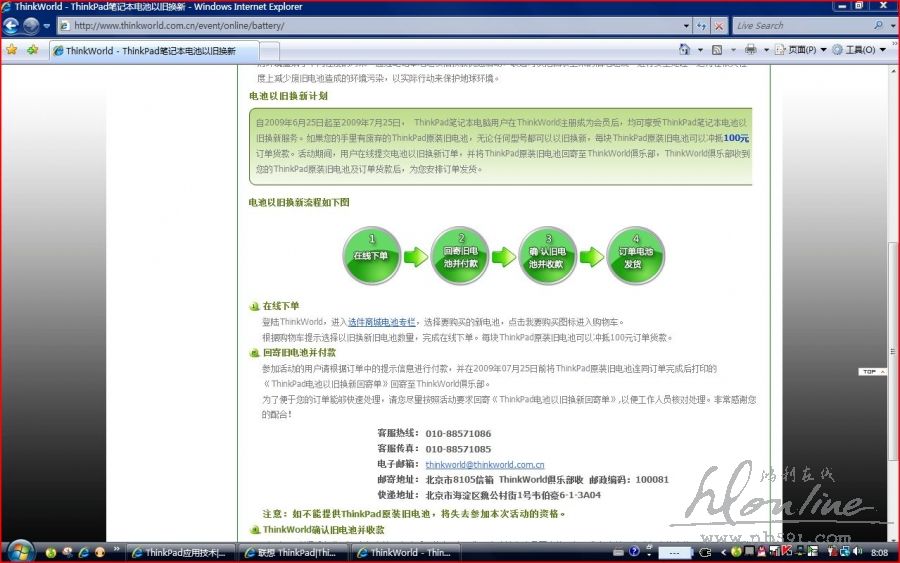Click step 3 确认旧电池并收款 circle

point(548,255)
